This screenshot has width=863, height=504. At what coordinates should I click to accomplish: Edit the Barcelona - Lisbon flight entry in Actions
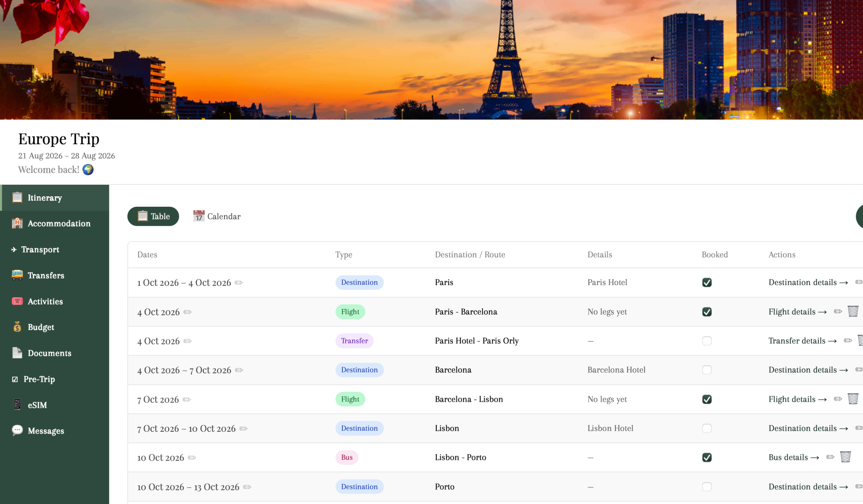tap(838, 399)
